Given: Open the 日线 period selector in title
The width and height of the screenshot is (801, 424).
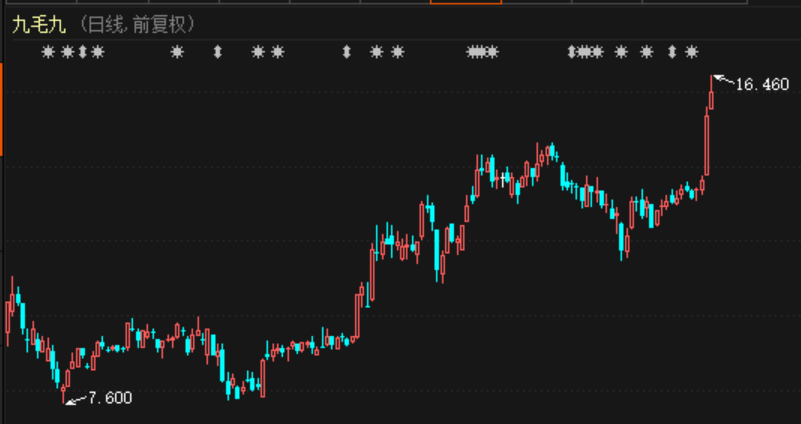Looking at the screenshot, I should pos(104,23).
